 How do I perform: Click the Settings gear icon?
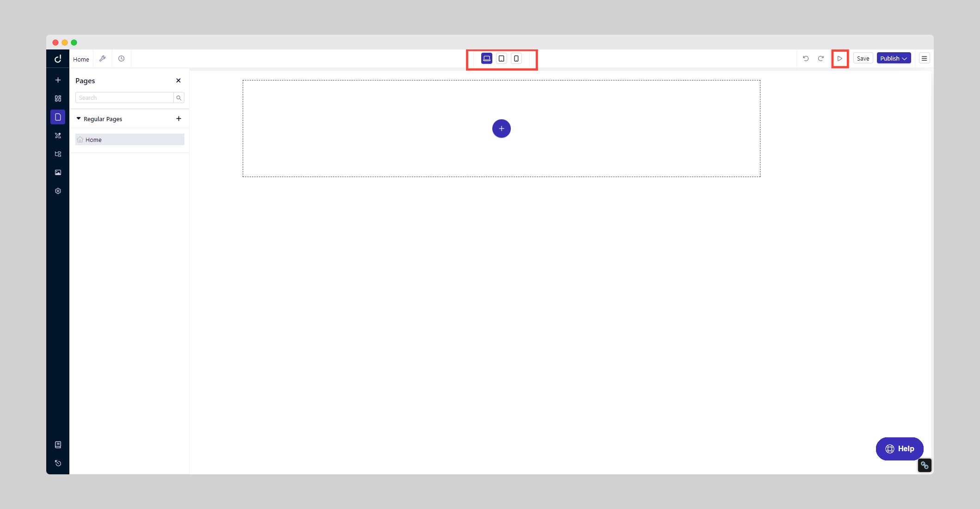(58, 191)
